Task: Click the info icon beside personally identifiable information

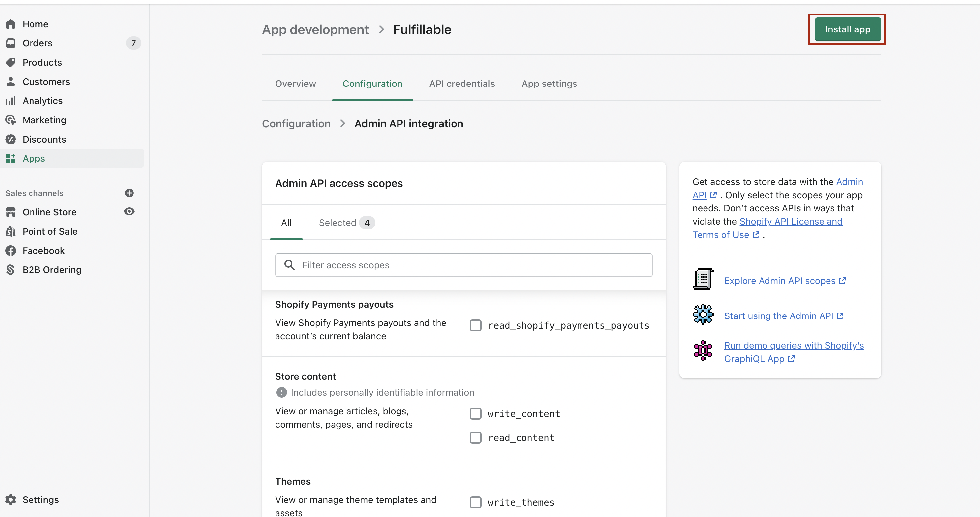Action: [281, 392]
